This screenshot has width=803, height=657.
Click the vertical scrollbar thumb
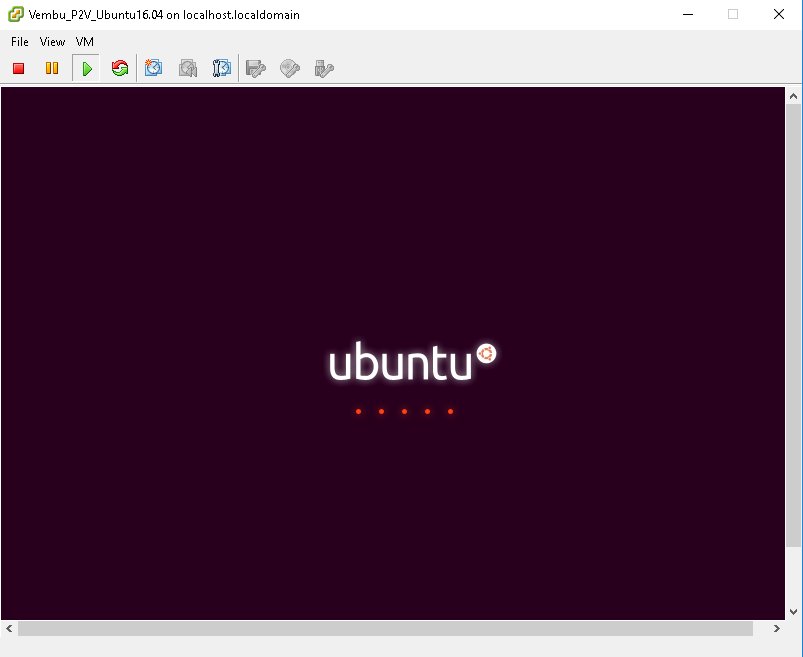793,325
